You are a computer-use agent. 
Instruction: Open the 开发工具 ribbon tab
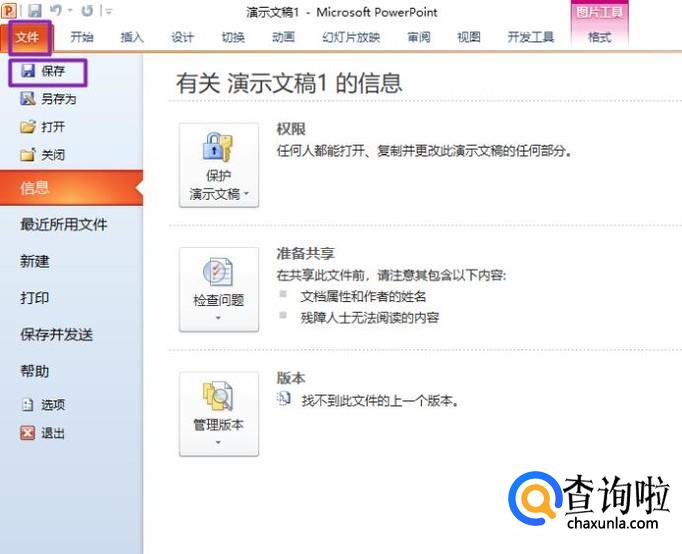click(x=531, y=37)
